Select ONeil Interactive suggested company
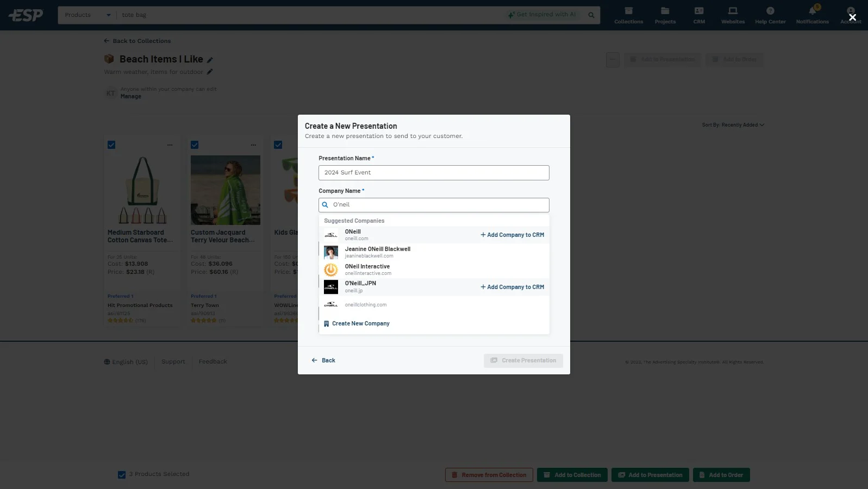 click(x=434, y=269)
